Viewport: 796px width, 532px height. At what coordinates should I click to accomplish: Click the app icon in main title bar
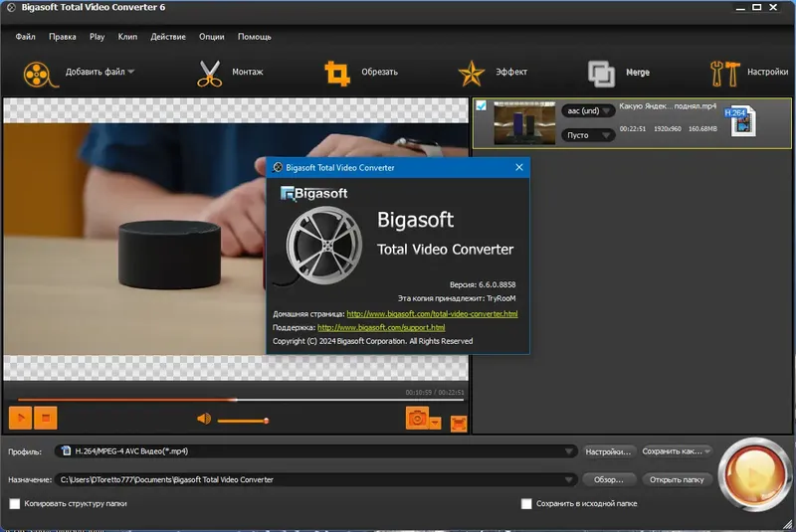pos(11,7)
